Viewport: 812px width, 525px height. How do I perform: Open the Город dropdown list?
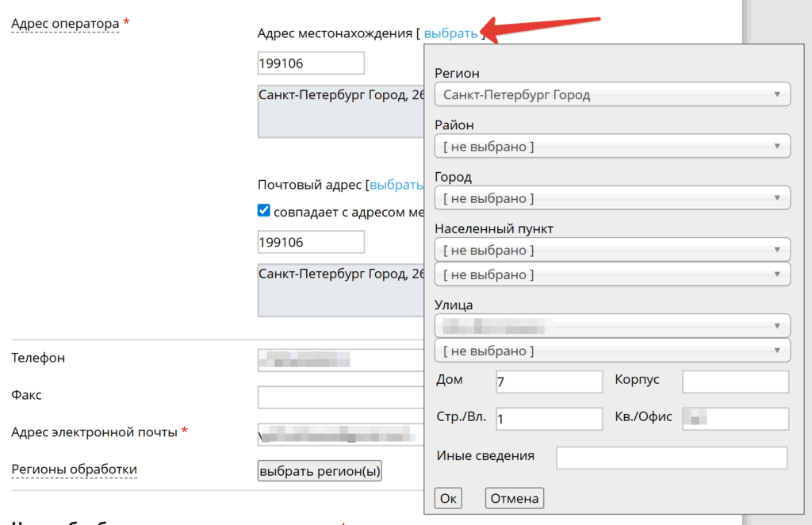click(x=612, y=198)
